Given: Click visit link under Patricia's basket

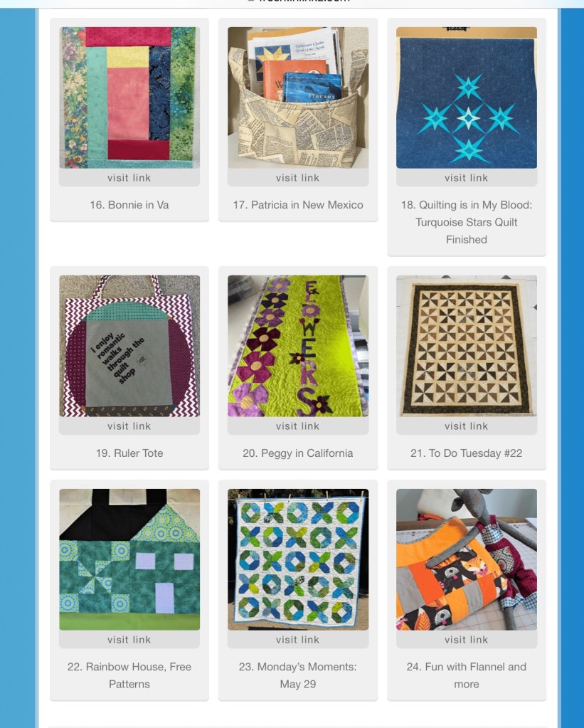Looking at the screenshot, I should 298,178.
